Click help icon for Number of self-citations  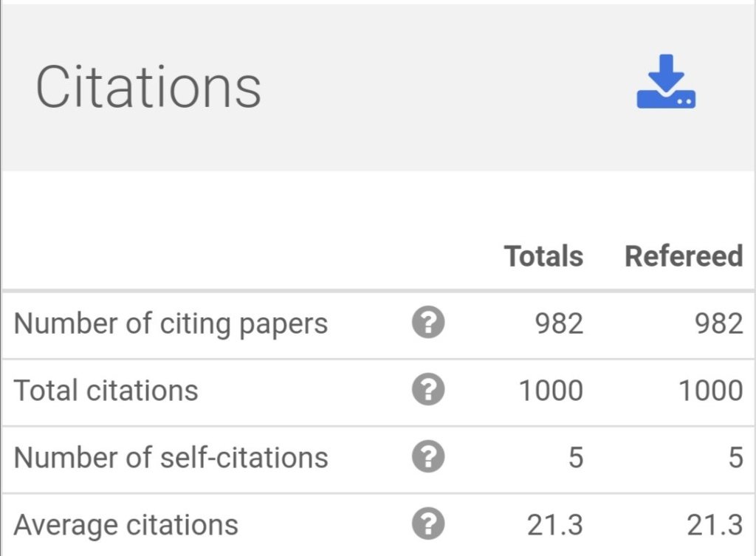point(428,458)
